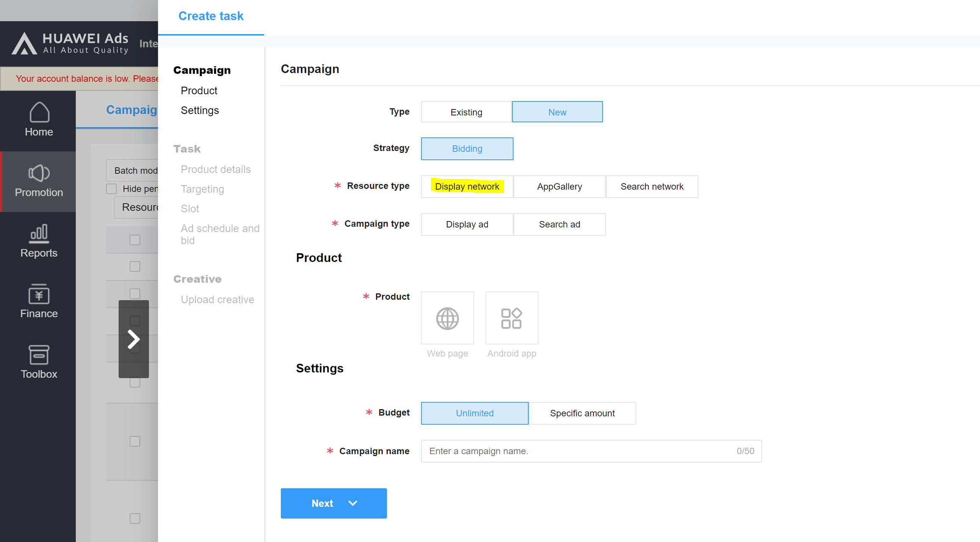Screen dimensions: 980x542
Task: Click the Home icon in sidebar
Action: pos(39,112)
